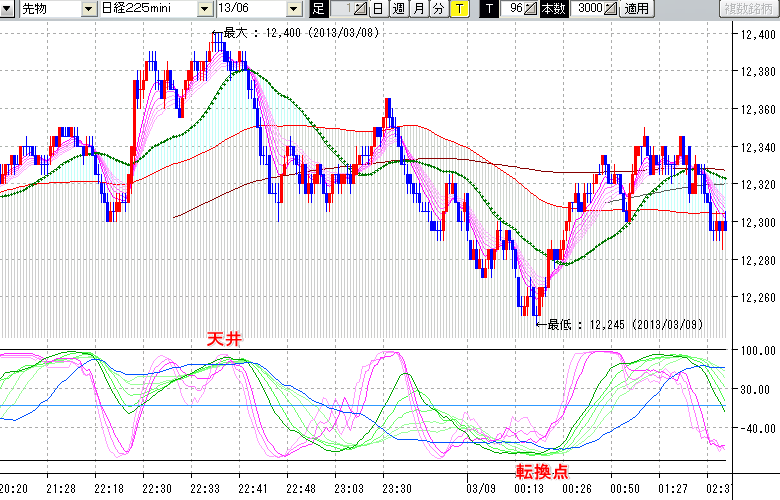780x500 pixels.
Task: Click the black 足 label icon
Action: click(x=318, y=9)
